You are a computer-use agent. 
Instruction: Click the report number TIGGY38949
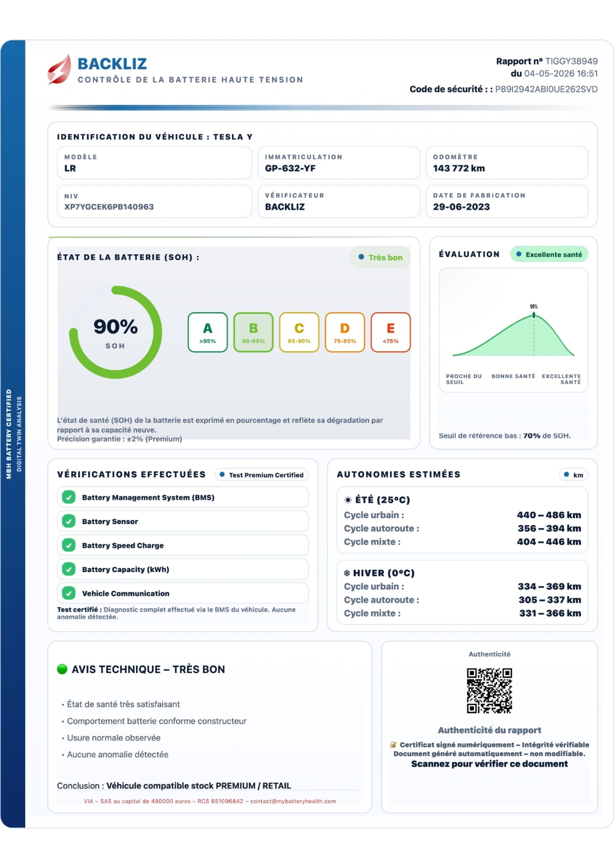(571, 61)
